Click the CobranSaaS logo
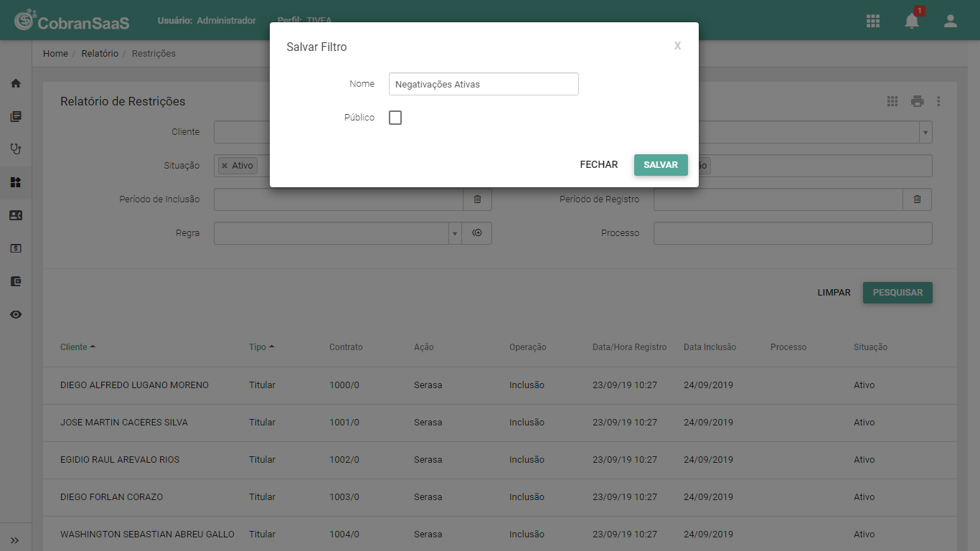Image resolution: width=980 pixels, height=551 pixels. 72,20
